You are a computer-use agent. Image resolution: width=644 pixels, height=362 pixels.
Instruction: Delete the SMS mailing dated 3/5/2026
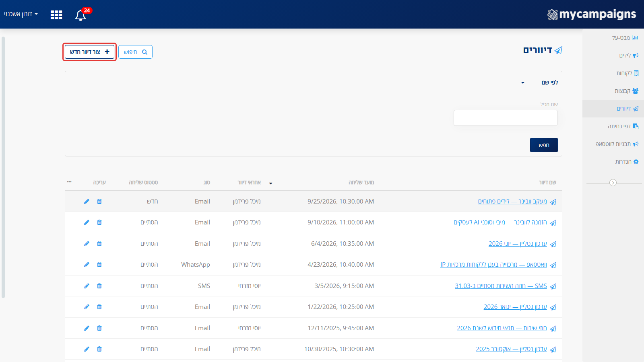point(99,286)
